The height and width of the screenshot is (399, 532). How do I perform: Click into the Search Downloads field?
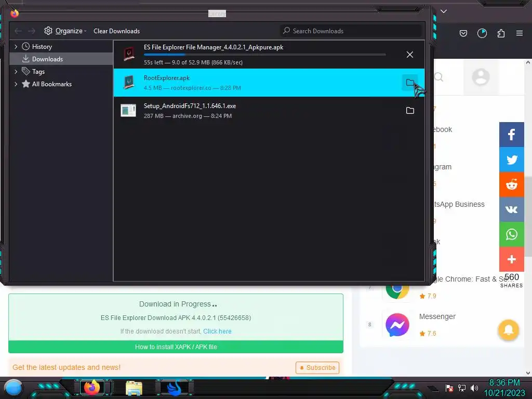[x=351, y=31]
